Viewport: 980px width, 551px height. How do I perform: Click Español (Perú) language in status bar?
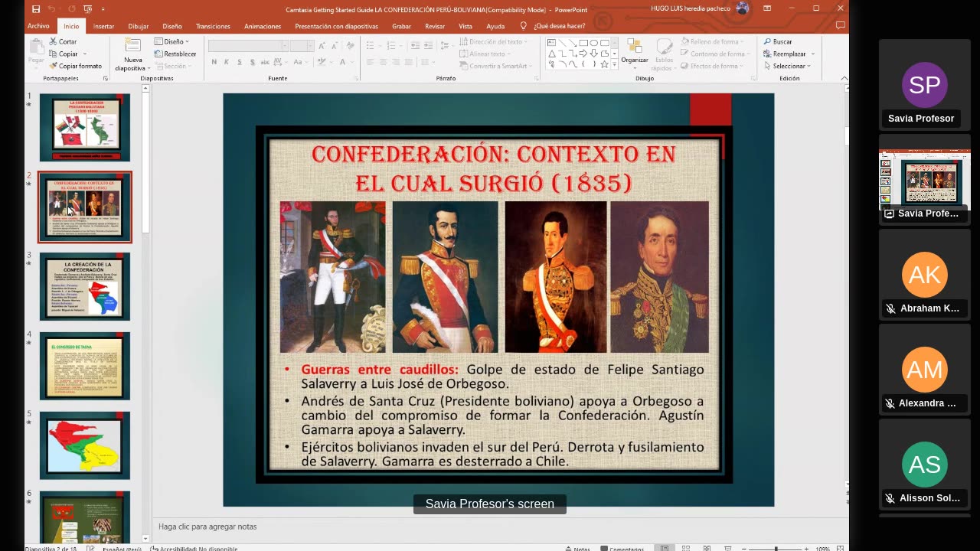pos(122,548)
